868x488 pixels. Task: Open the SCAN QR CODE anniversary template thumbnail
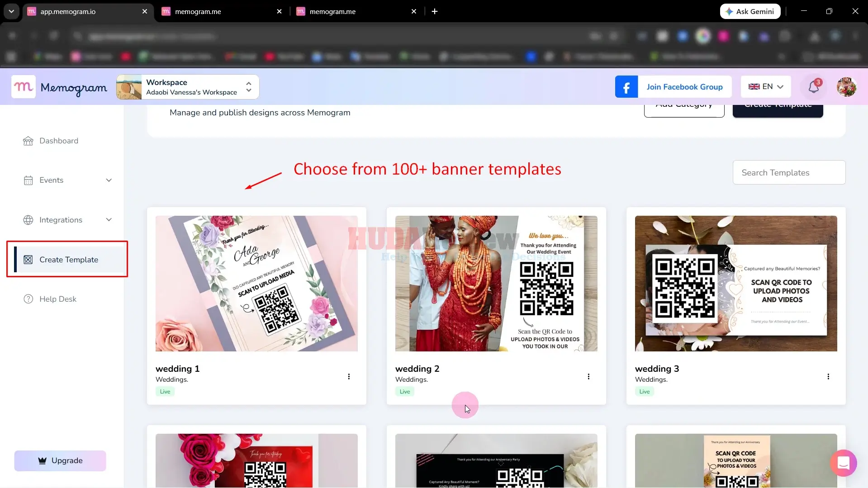coord(736,460)
